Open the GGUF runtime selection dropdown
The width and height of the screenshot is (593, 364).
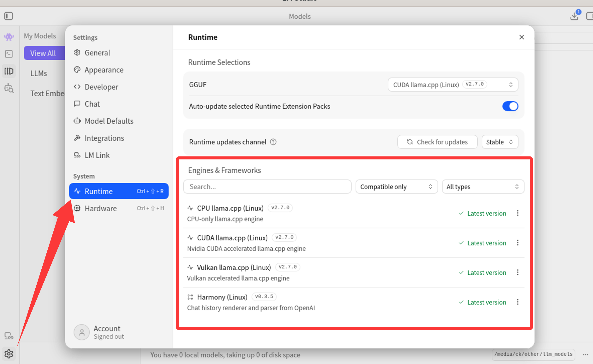coord(453,85)
